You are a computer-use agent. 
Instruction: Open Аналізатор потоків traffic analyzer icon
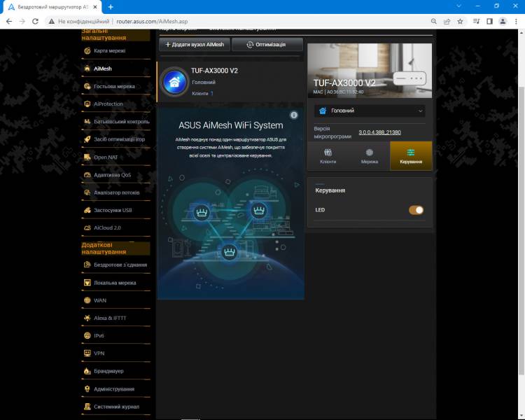[87, 192]
